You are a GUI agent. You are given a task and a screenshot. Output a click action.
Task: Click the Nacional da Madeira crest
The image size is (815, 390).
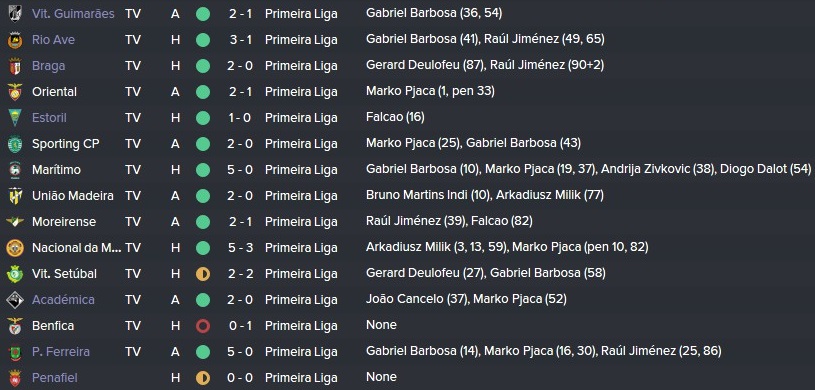[x=15, y=248]
